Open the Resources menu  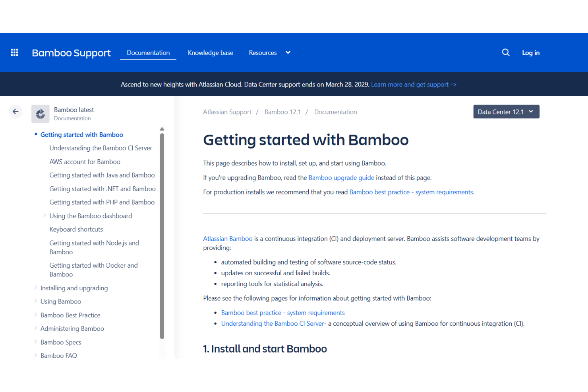[263, 52]
